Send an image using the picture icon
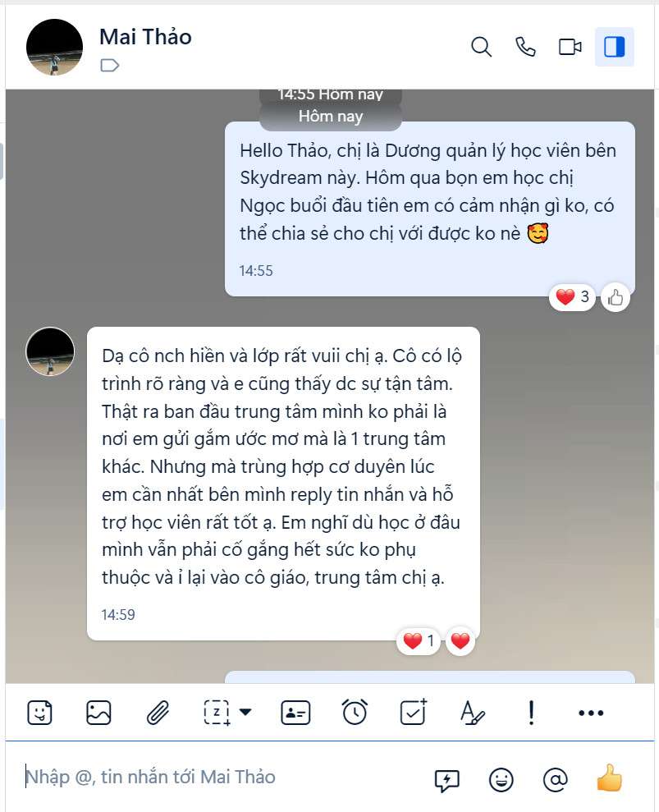This screenshot has height=812, width=659. pyautogui.click(x=98, y=713)
